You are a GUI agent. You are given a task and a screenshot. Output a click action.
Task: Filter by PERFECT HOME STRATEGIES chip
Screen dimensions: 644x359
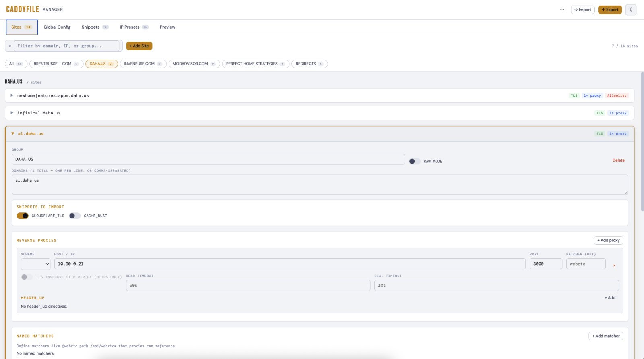(x=256, y=64)
